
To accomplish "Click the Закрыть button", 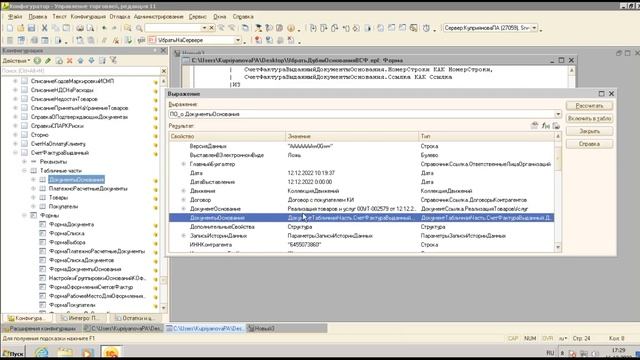I will pos(589,131).
